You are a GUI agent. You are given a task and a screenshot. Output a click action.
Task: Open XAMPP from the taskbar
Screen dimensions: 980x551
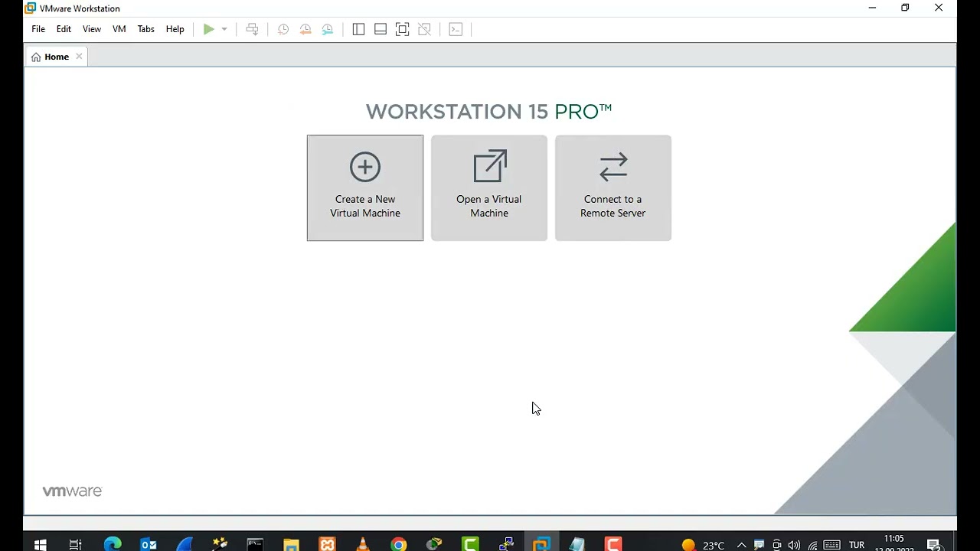(x=327, y=544)
